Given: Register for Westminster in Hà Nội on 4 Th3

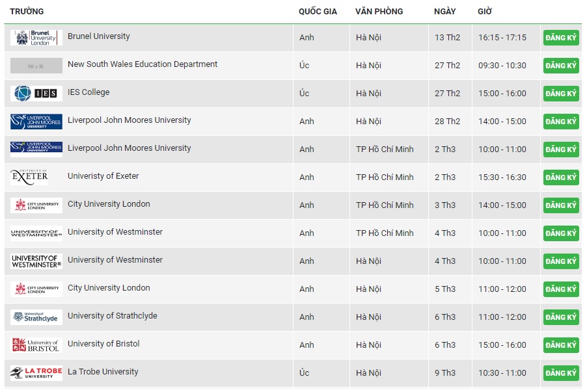Looking at the screenshot, I should [561, 261].
